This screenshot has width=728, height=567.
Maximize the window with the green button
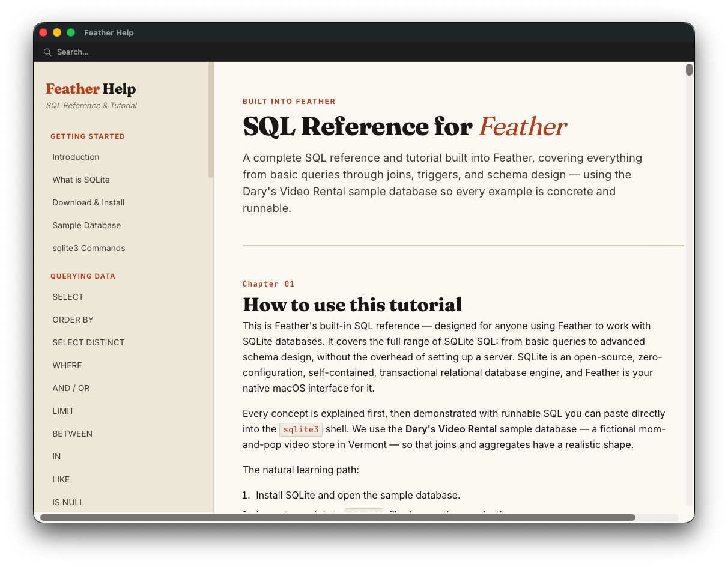pyautogui.click(x=71, y=32)
